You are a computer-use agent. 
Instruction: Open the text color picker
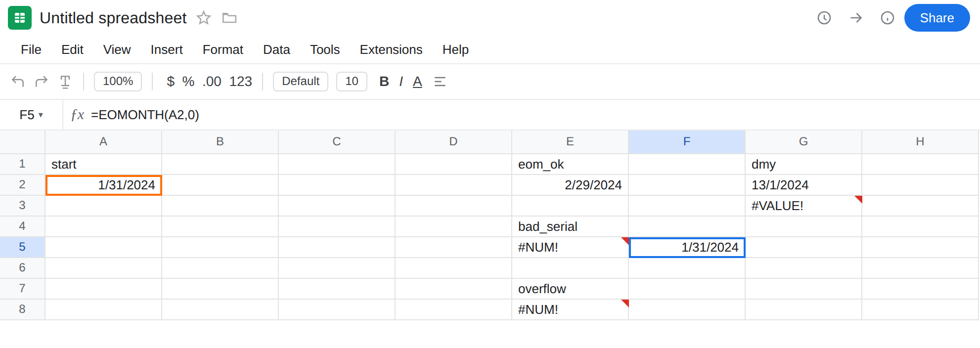pos(417,82)
